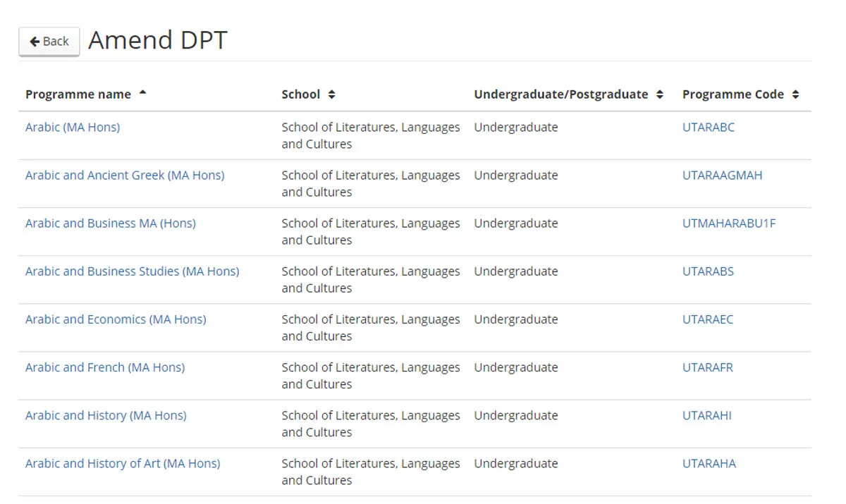The image size is (846, 504).
Task: Click the UTARAFR programme code
Action: pyautogui.click(x=707, y=367)
